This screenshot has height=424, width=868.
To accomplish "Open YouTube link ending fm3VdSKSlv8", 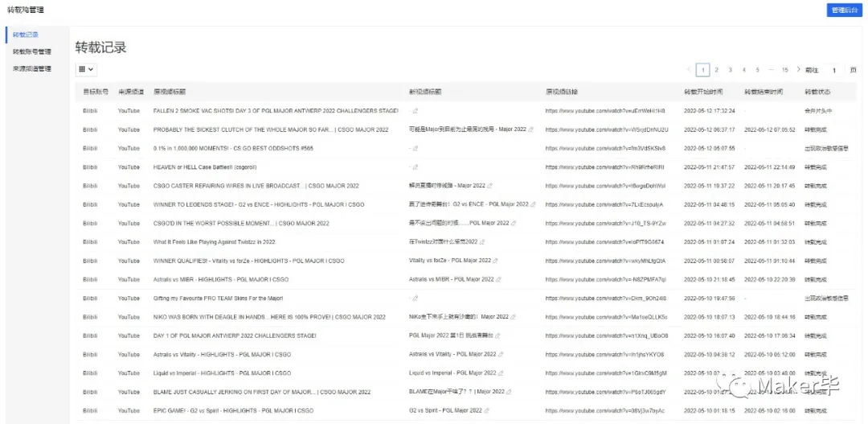I will 606,149.
